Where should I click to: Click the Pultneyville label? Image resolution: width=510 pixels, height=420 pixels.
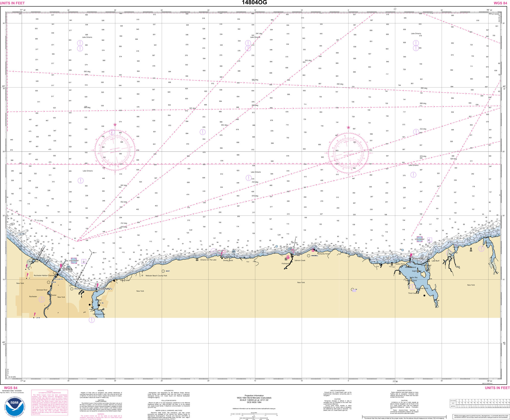click(286, 264)
